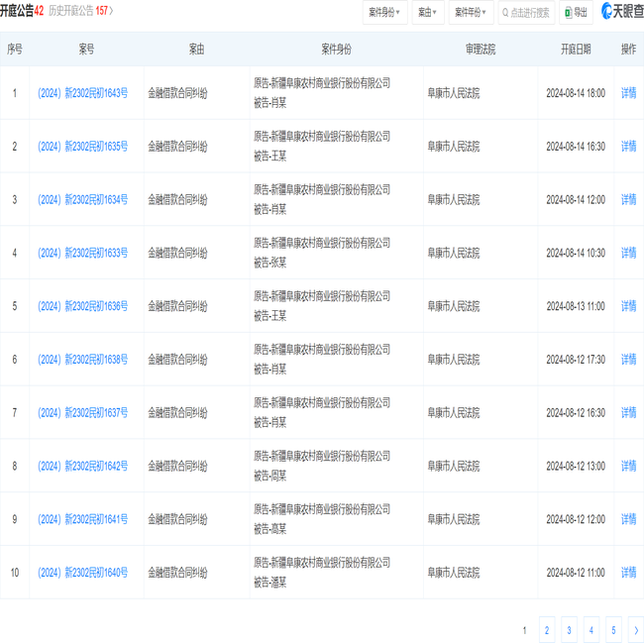Open case (2024)新2302民初1634号
The image size is (644, 644).
pyautogui.click(x=82, y=199)
